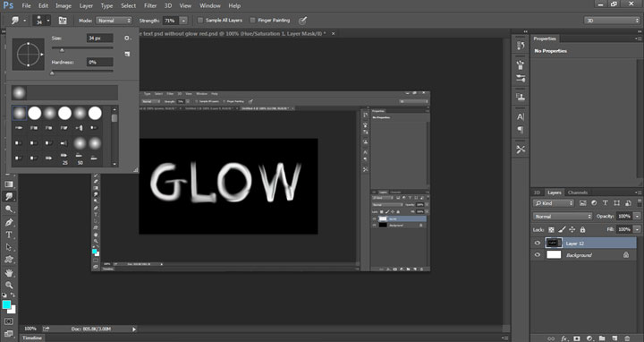
Task: Hide Layer 12 with its eye icon
Action: [x=538, y=243]
